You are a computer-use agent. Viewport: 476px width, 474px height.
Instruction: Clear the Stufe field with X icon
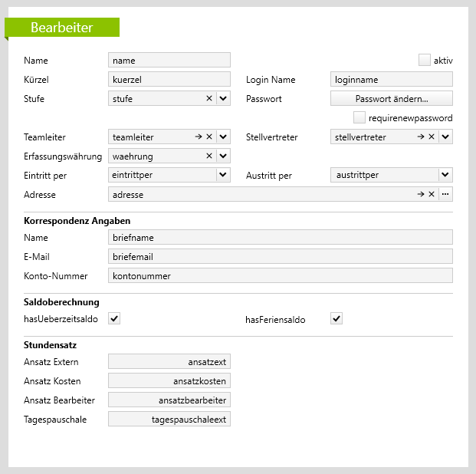pos(209,98)
